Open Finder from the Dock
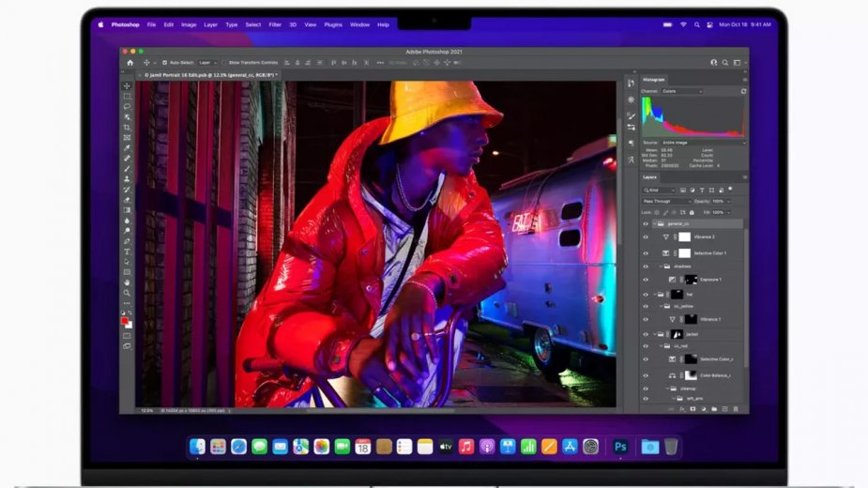The height and width of the screenshot is (488, 868). [197, 447]
